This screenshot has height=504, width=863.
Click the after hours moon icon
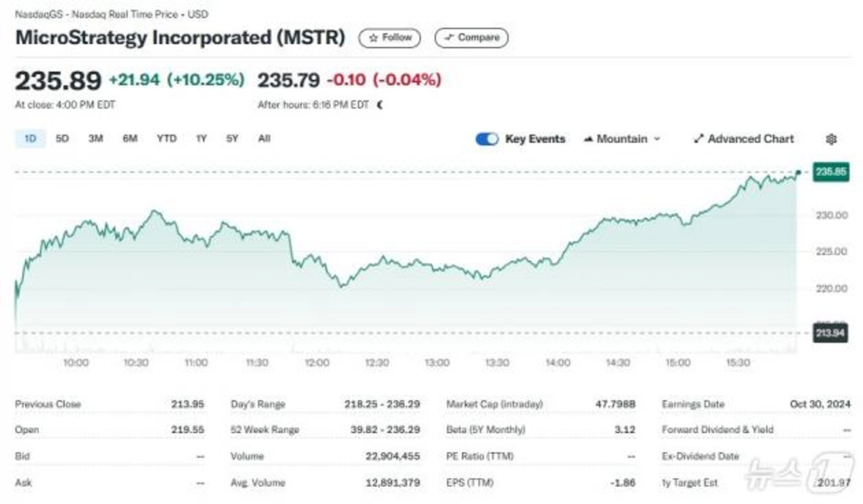380,105
